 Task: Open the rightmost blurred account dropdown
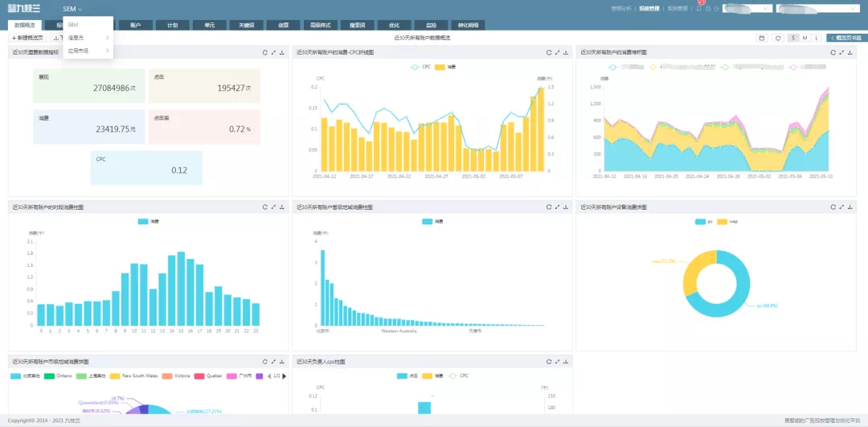click(817, 8)
